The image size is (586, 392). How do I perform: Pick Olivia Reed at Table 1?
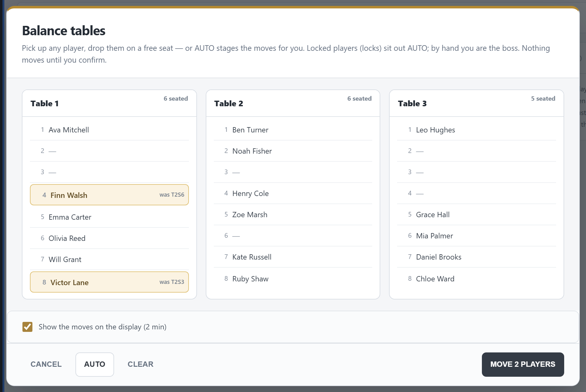pyautogui.click(x=109, y=238)
